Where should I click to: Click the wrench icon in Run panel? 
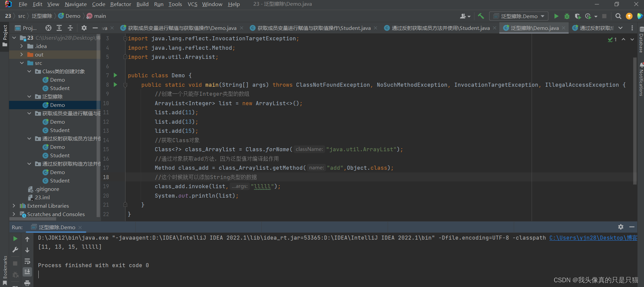click(15, 250)
